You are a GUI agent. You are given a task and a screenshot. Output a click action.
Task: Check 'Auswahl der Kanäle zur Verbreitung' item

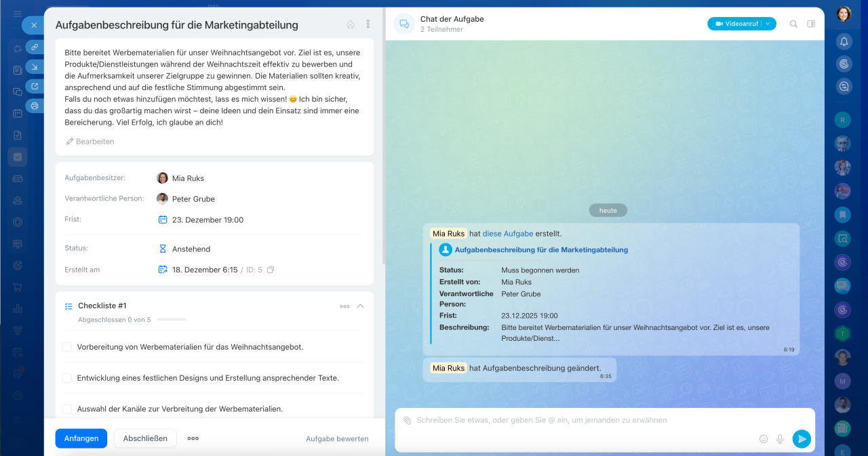tap(67, 409)
